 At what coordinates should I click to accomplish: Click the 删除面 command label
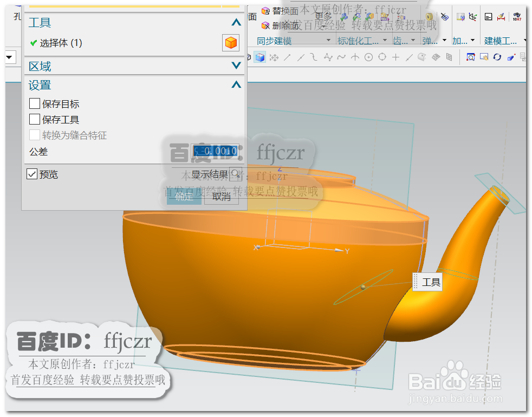(286, 25)
